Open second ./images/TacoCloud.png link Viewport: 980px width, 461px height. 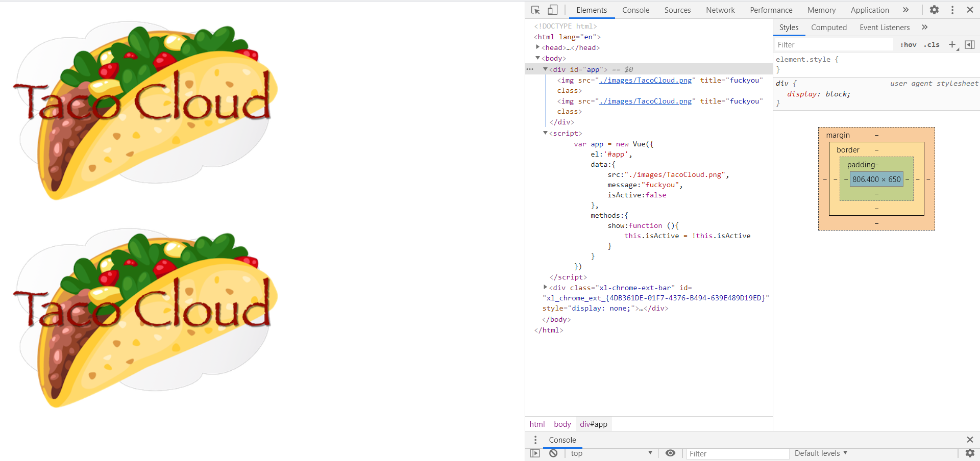pos(645,101)
